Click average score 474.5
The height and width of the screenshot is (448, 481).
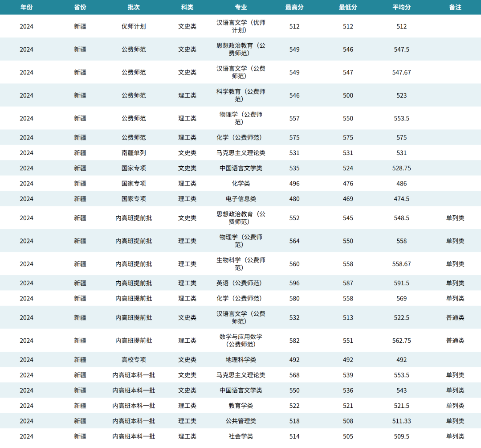[402, 199]
